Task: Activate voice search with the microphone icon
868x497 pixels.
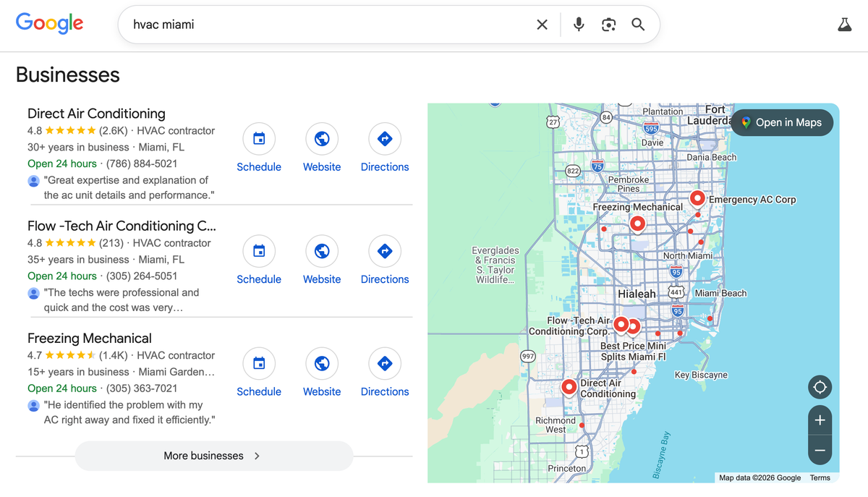Action: 577,24
